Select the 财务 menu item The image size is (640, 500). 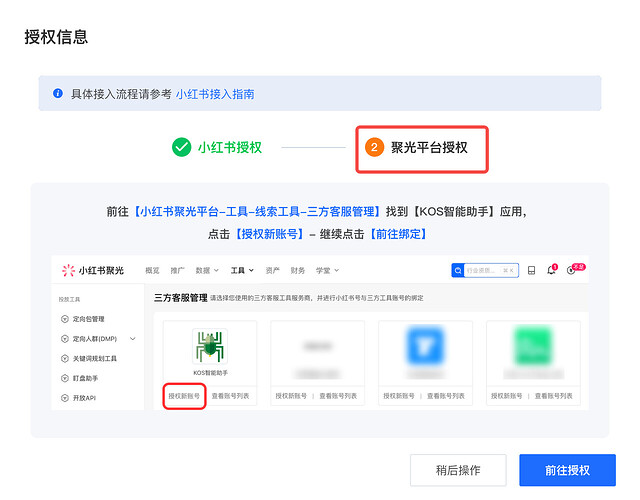[x=298, y=270]
